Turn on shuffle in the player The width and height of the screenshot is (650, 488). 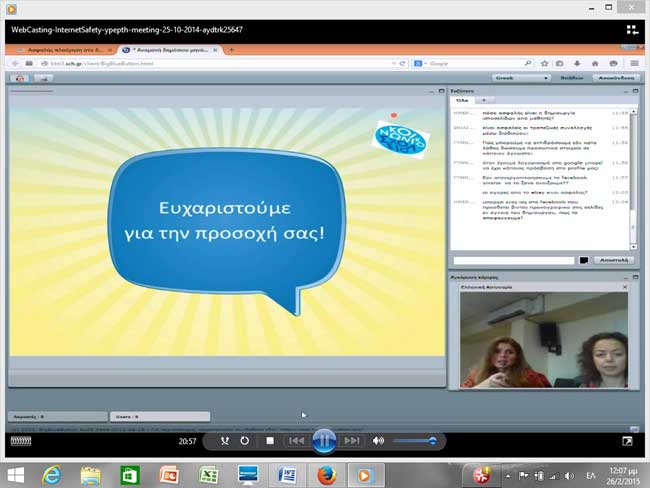click(x=225, y=440)
